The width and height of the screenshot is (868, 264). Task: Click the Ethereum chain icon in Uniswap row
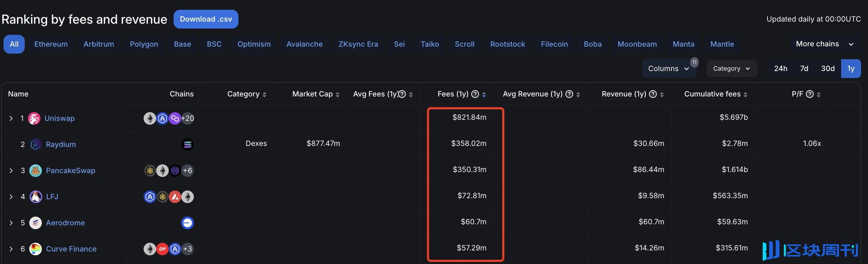150,118
